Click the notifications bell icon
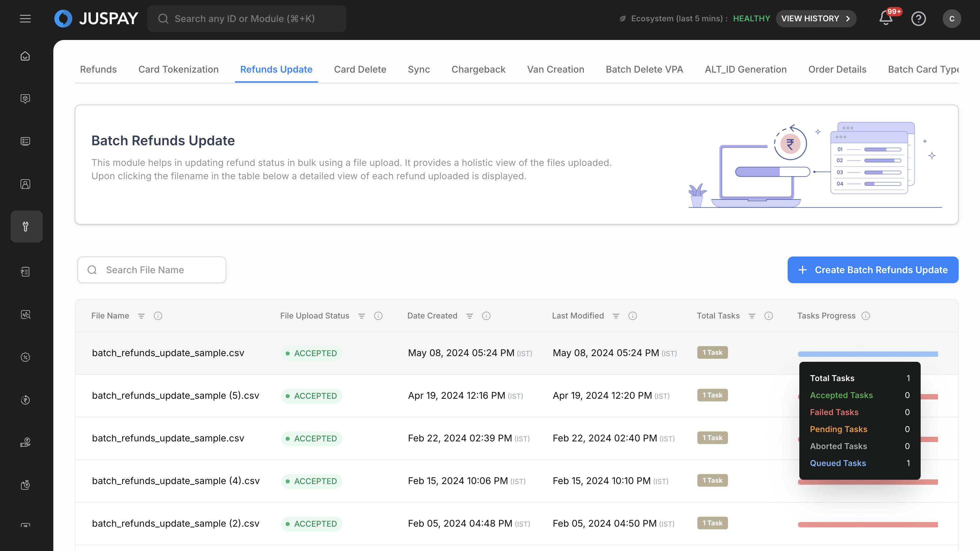The image size is (980, 551). tap(885, 19)
